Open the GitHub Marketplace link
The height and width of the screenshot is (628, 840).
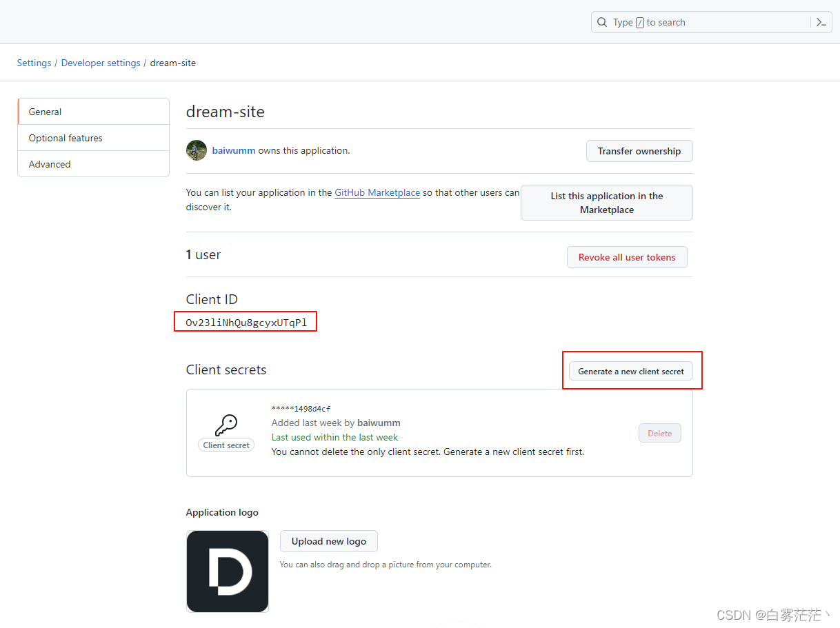click(x=377, y=192)
